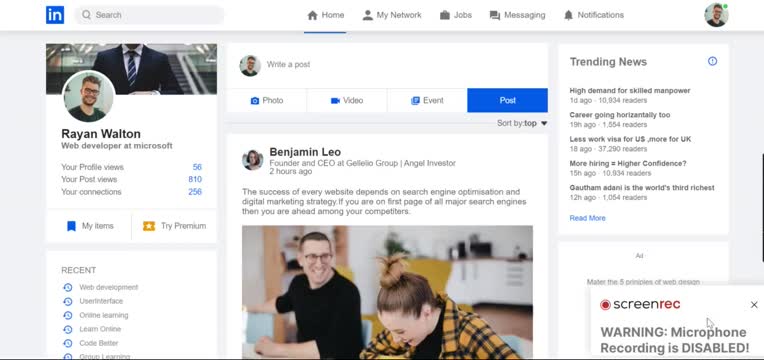Open the Event calendar icon
The width and height of the screenshot is (764, 360).
(415, 101)
